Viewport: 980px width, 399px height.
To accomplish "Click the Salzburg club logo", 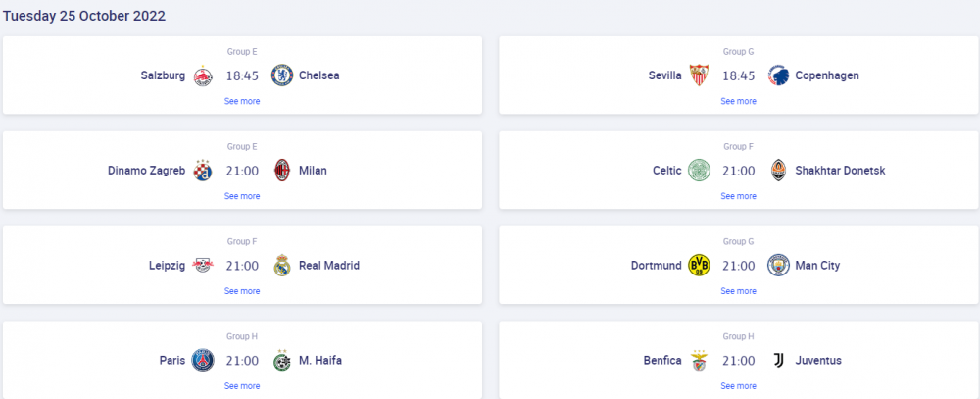I will [x=203, y=75].
